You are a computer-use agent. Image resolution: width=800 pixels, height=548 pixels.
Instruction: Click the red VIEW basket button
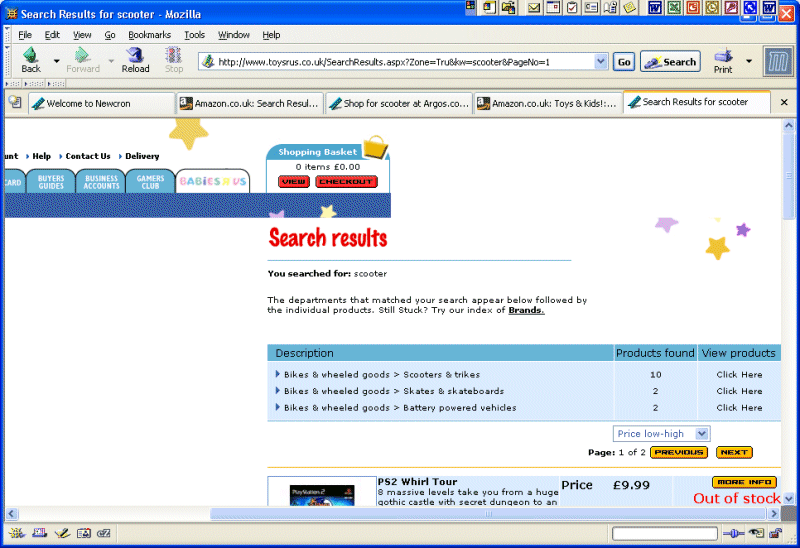(x=294, y=182)
